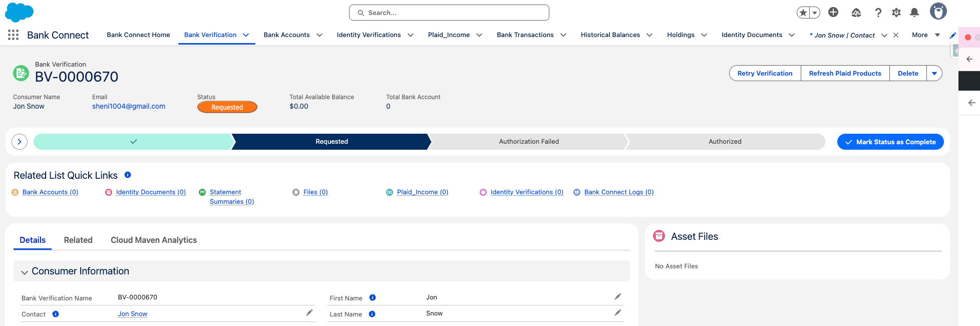
Task: Click Refresh Plaid Products button
Action: pos(845,73)
